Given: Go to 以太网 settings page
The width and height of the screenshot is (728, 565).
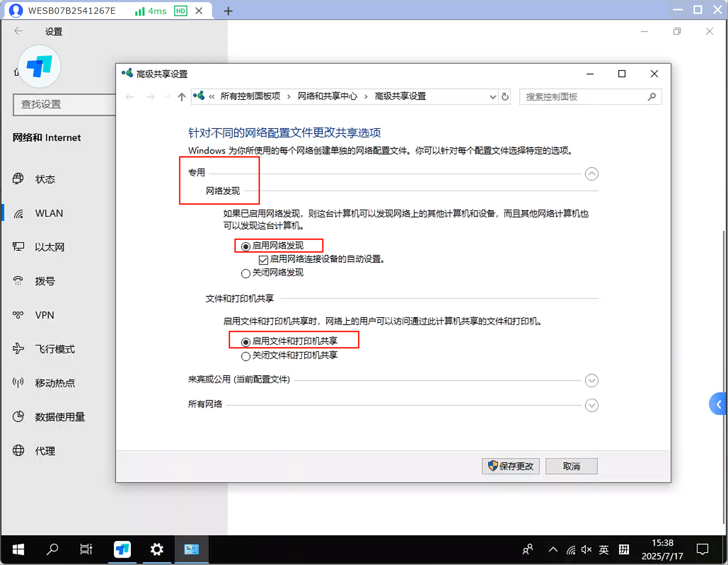Looking at the screenshot, I should [x=49, y=247].
